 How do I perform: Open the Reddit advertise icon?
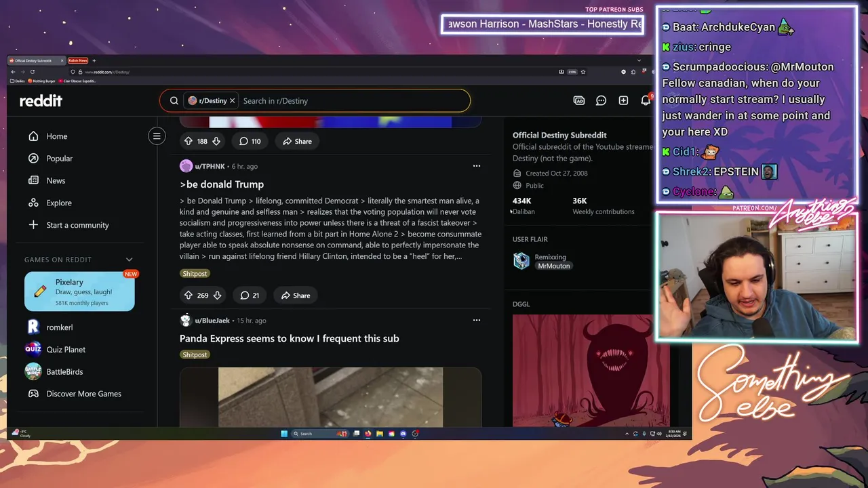coord(579,100)
